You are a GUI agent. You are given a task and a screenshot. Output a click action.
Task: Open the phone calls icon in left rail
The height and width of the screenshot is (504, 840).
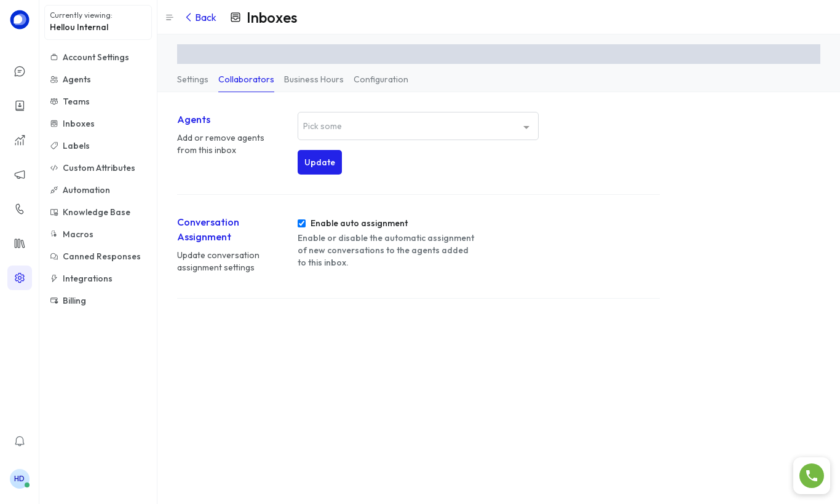(x=20, y=209)
